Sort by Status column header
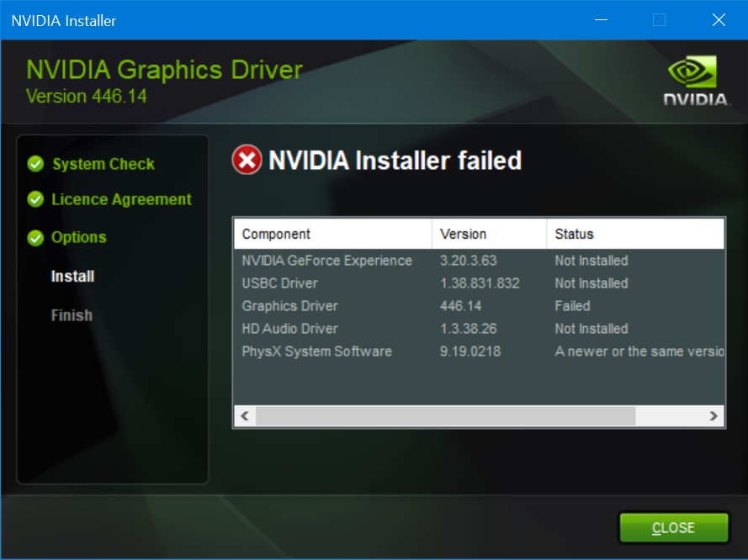 (x=635, y=234)
